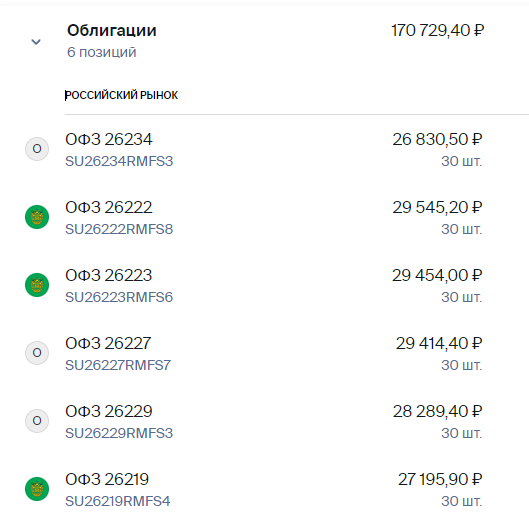Image resolution: width=529 pixels, height=527 pixels.
Task: Click ticker SU26234RMFS3
Action: point(119,161)
